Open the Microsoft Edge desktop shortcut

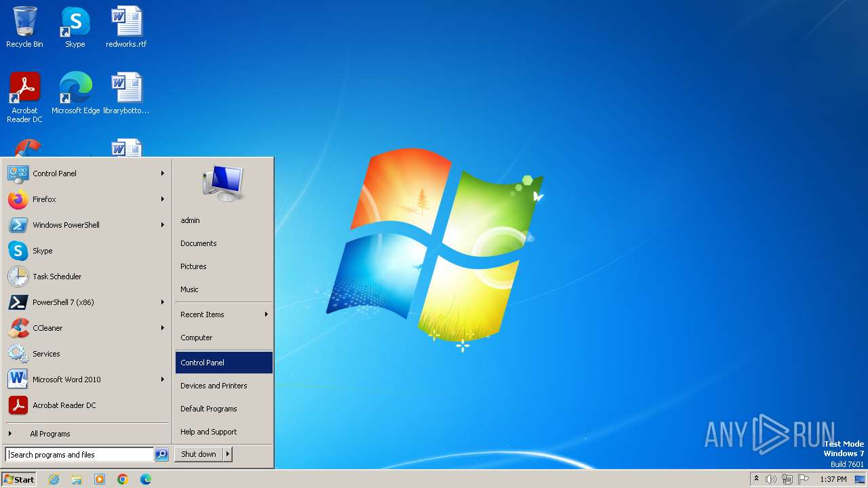point(75,93)
